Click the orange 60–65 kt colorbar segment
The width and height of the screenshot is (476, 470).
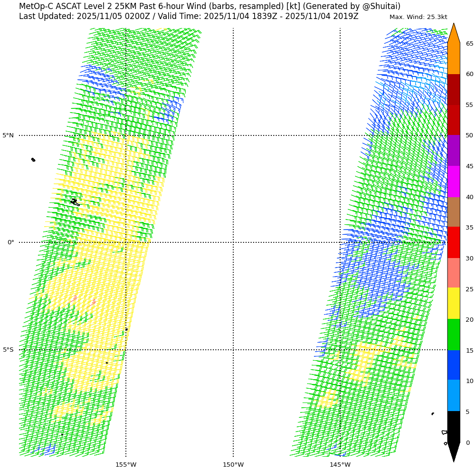point(454,58)
